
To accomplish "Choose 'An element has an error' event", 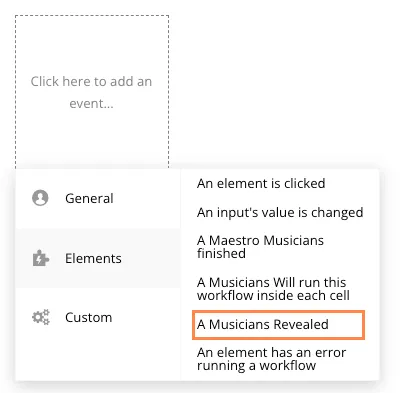I will [x=272, y=359].
